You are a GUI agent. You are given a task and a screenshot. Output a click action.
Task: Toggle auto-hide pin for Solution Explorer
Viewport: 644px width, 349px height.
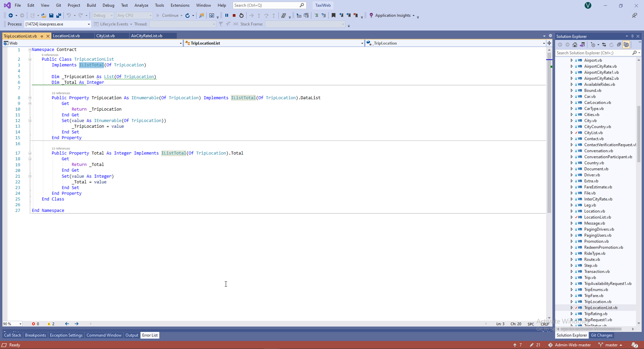[x=632, y=36]
